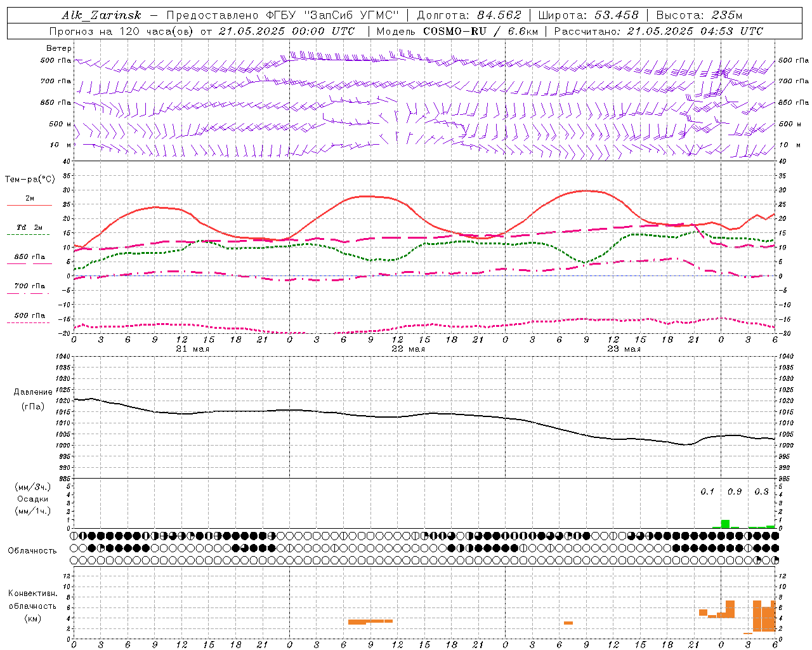This screenshot has width=812, height=650.
Task: Click the 850 гПа temperature legend label
Action: (x=30, y=256)
